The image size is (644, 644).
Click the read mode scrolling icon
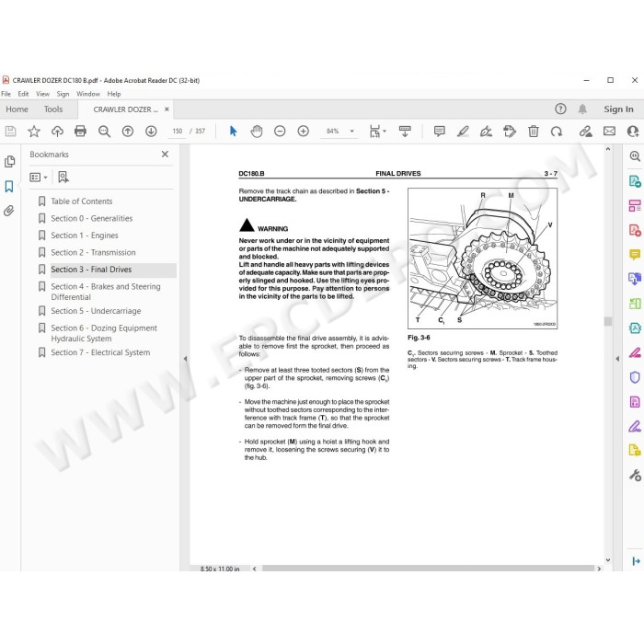(x=405, y=131)
